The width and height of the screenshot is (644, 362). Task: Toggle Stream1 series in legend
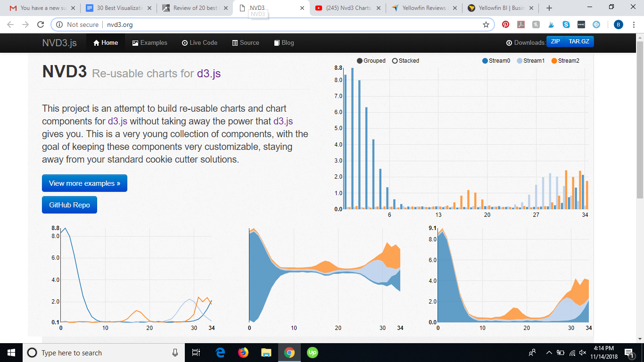[531, 61]
